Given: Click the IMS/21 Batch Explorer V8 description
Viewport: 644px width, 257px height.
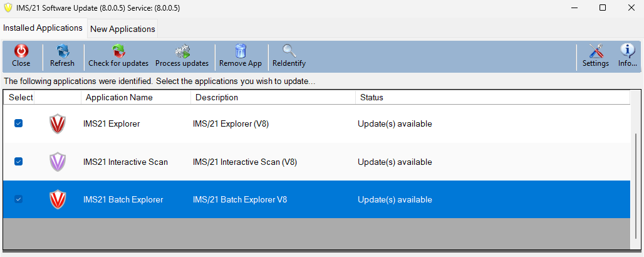Looking at the screenshot, I should pyautogui.click(x=240, y=200).
